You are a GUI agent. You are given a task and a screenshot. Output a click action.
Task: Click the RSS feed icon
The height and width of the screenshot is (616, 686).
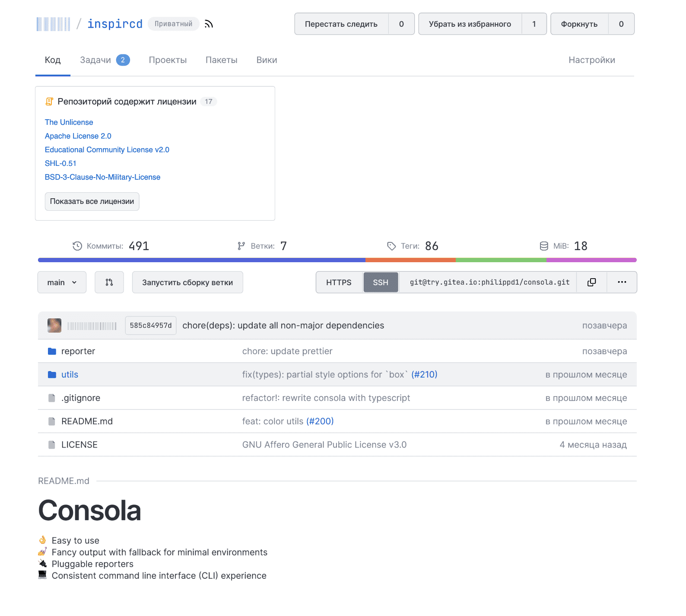[209, 24]
